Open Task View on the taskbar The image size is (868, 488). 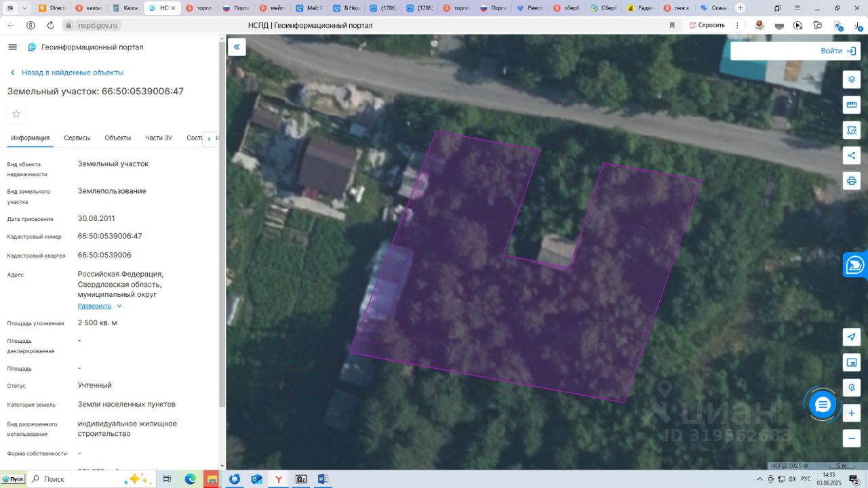[167, 479]
